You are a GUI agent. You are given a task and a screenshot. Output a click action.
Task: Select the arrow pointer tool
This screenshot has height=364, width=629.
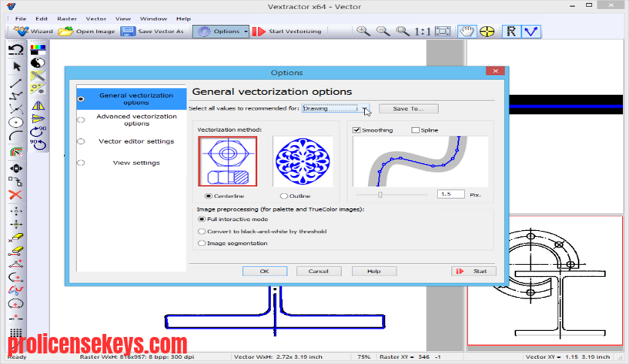[x=17, y=66]
